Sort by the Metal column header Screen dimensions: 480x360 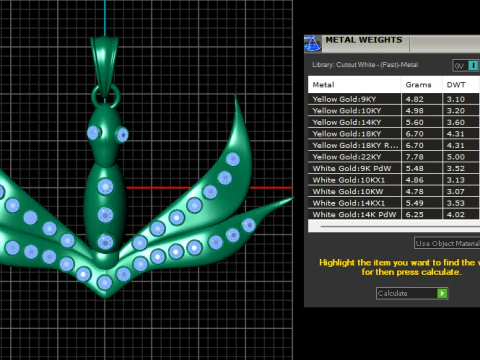tap(354, 85)
